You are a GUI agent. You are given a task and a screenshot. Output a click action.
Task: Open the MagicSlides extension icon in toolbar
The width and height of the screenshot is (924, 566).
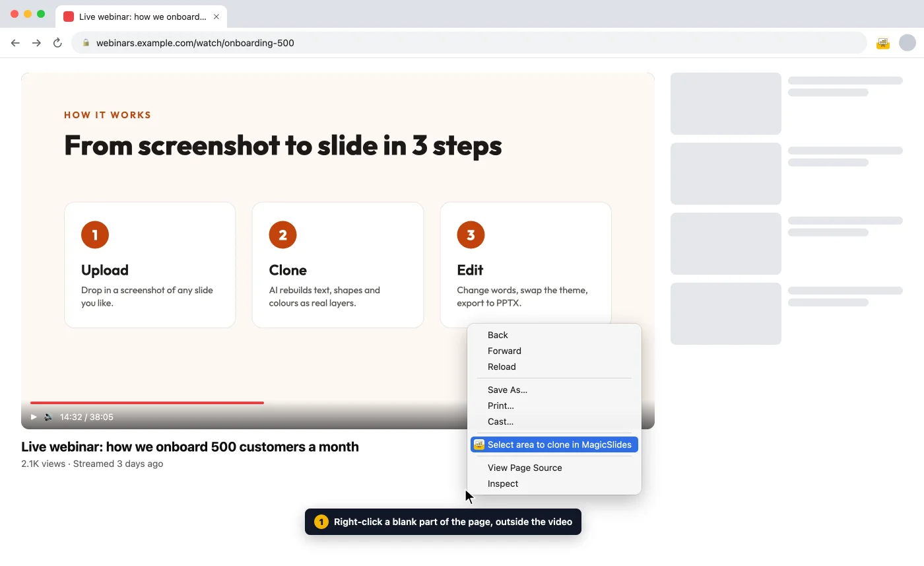pyautogui.click(x=883, y=43)
